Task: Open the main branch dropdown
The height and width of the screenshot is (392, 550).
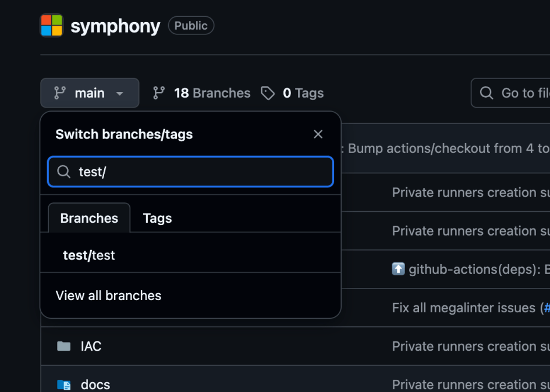Action: [90, 93]
